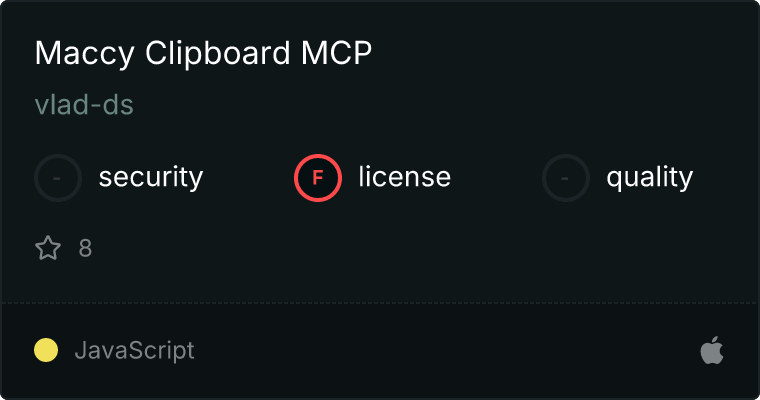Click the red F license grade badge

tap(317, 178)
